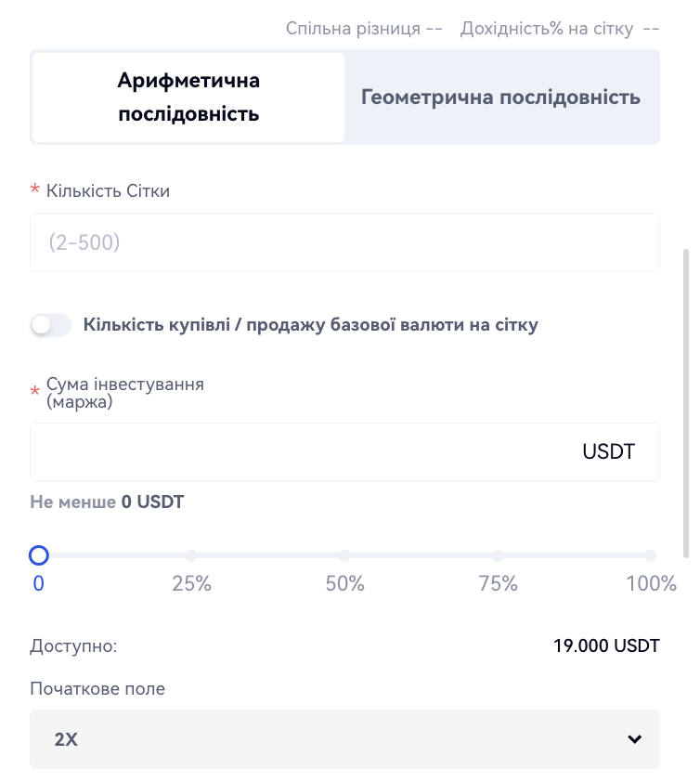Click the Кількість Сітки (2-500) input field
Viewport: 700px width, 782px height.
point(344,243)
